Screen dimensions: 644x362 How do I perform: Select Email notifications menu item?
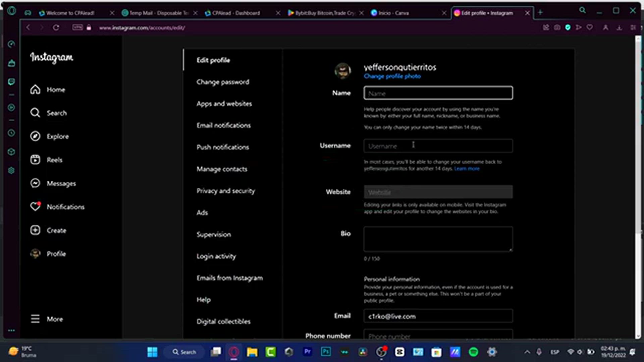224,125
